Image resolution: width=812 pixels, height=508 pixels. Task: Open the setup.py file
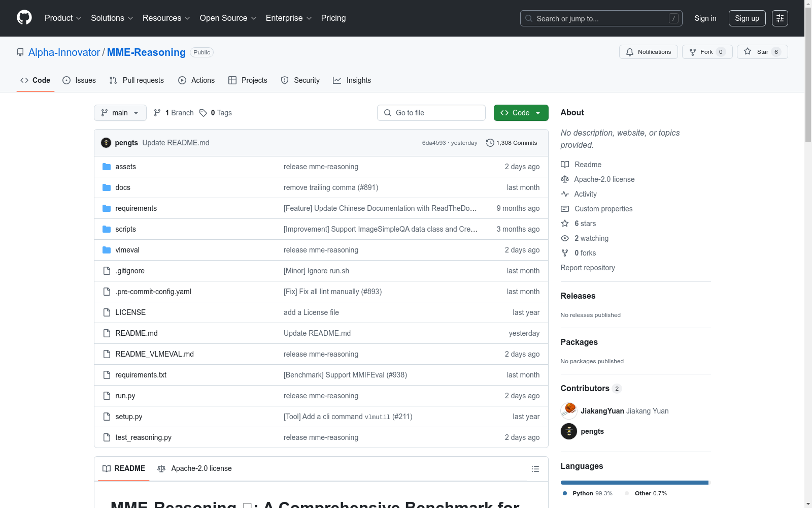(x=128, y=417)
